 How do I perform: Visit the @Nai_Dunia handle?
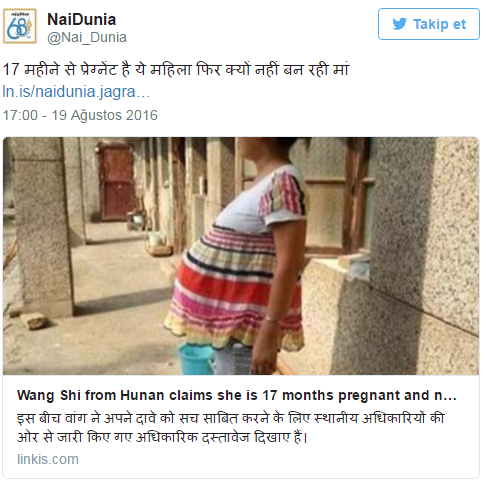(87, 37)
